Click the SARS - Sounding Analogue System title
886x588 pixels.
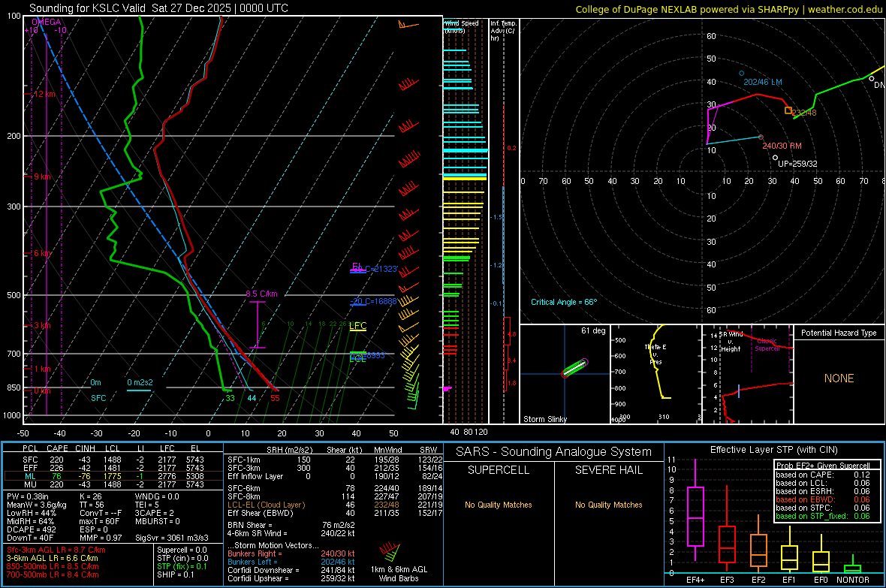point(553,452)
